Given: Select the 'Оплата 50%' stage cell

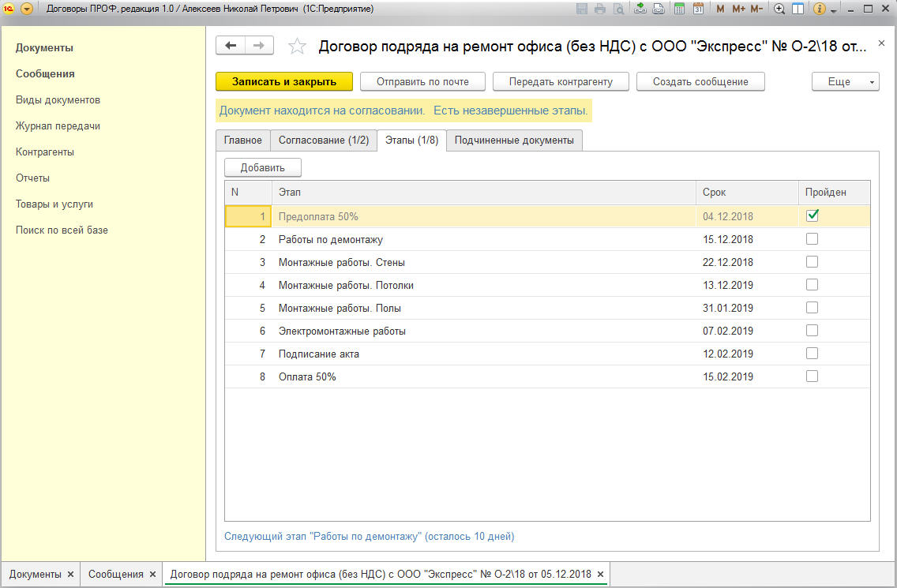Looking at the screenshot, I should 483,376.
